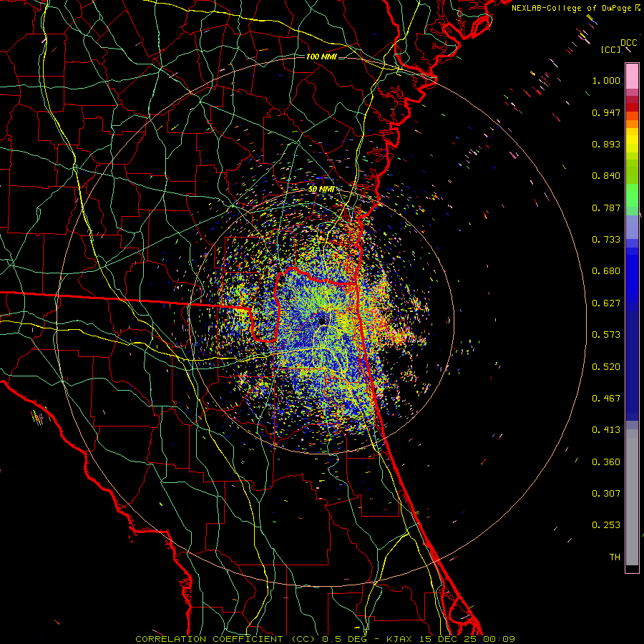
Task: Click the 0.733 scale value
Action: pos(606,240)
